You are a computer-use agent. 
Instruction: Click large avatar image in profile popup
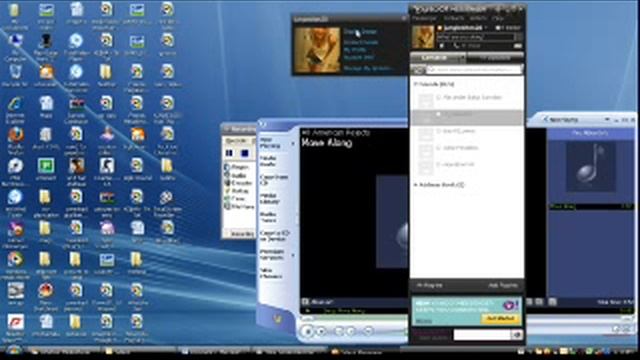point(317,50)
